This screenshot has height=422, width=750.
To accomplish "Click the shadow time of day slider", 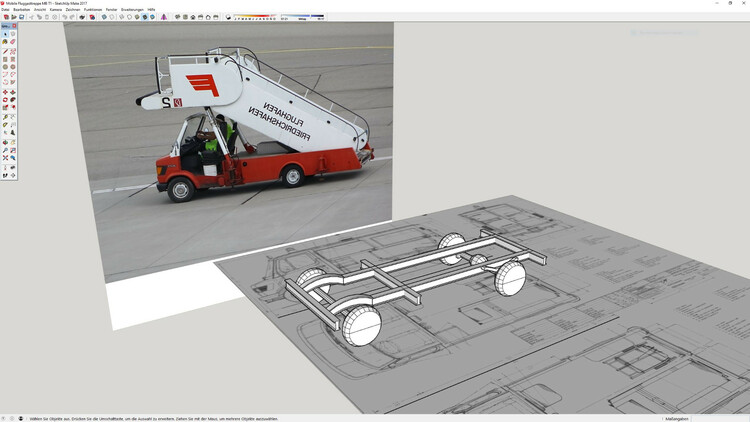I will click(303, 16).
